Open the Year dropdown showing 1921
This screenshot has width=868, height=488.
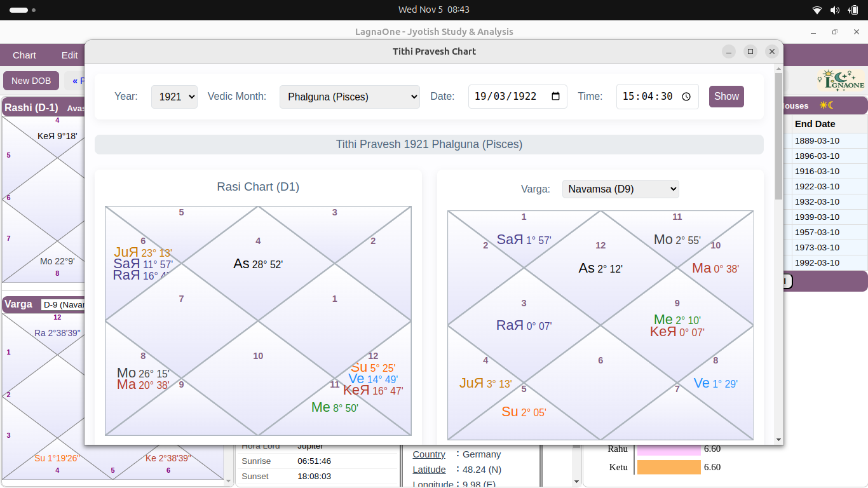pyautogui.click(x=174, y=96)
